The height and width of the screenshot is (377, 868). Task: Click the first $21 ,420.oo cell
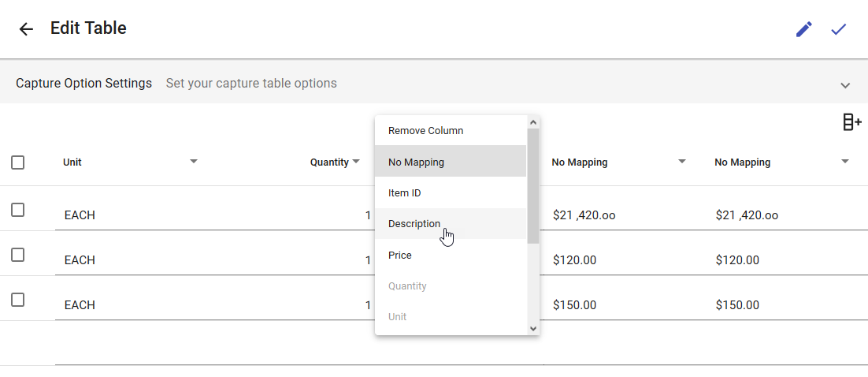584,215
